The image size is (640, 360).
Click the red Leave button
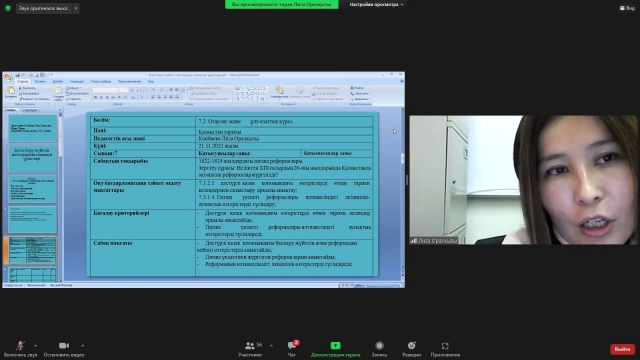(622, 349)
